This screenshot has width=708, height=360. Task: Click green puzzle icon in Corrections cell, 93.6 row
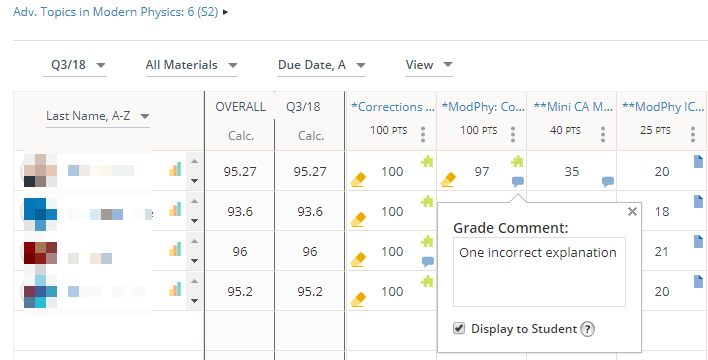pyautogui.click(x=427, y=201)
